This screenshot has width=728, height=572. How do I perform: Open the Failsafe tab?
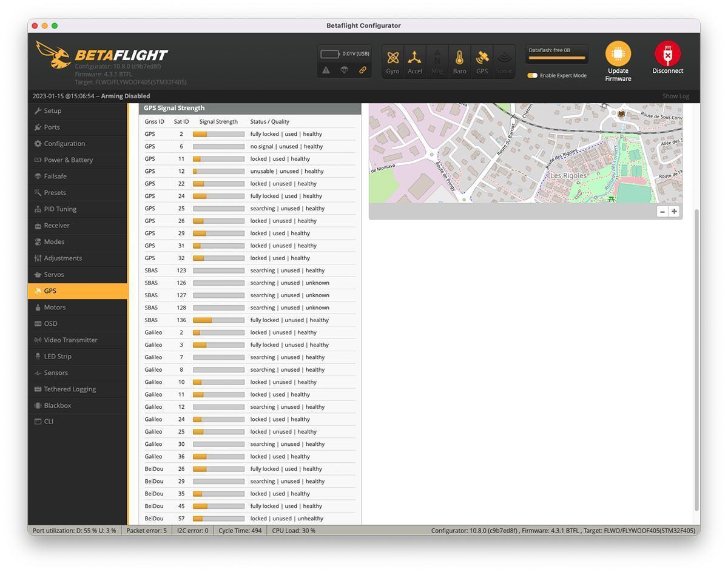point(78,177)
